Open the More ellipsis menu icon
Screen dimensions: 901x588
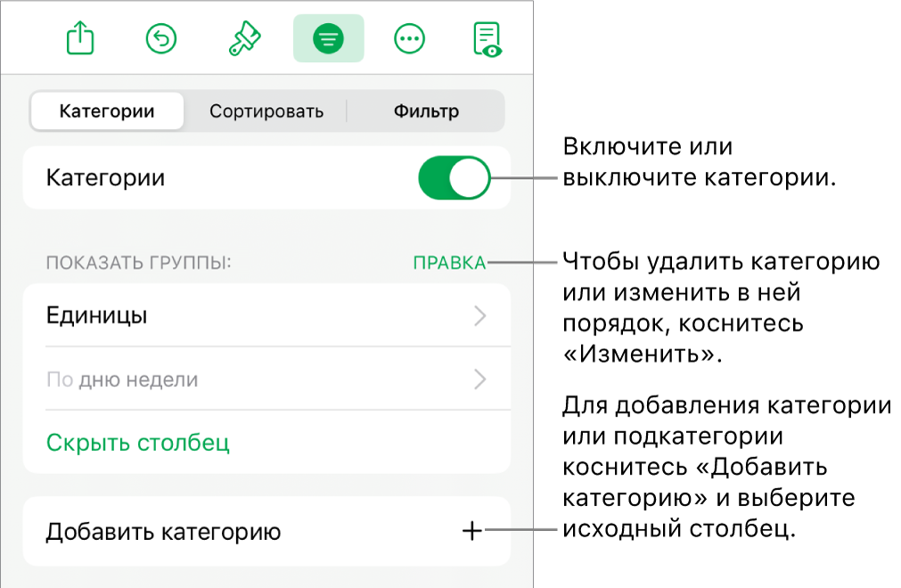pyautogui.click(x=409, y=39)
